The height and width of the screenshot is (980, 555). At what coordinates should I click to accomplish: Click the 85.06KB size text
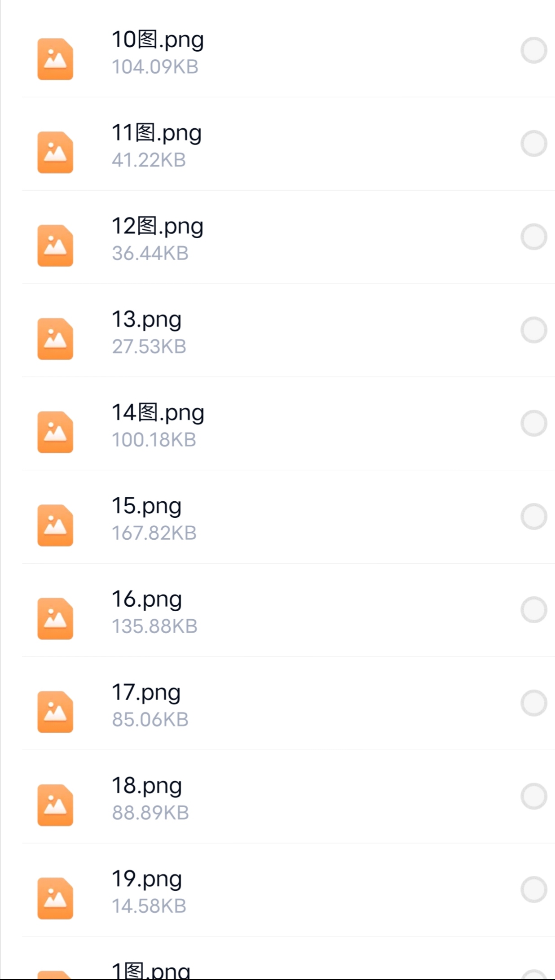click(x=150, y=719)
